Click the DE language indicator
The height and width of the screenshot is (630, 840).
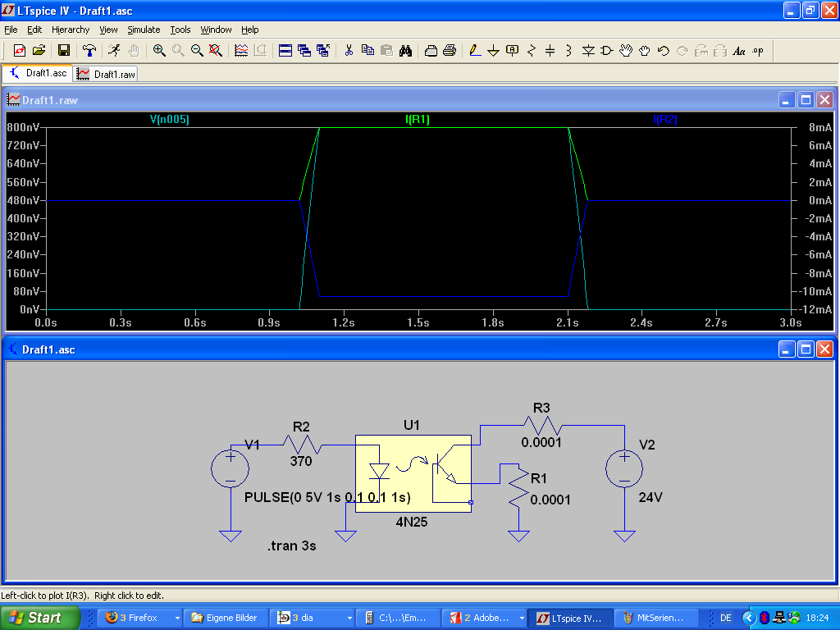725,618
